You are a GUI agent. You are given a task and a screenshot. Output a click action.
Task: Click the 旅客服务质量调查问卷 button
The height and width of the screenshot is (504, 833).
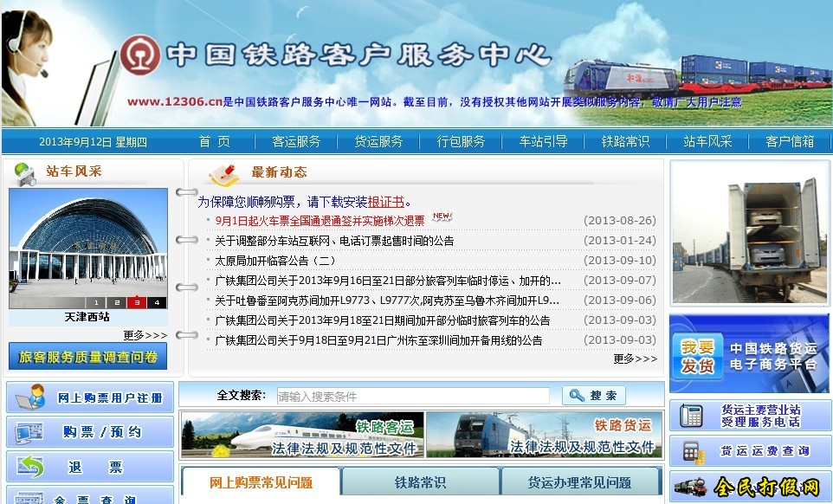pyautogui.click(x=87, y=357)
